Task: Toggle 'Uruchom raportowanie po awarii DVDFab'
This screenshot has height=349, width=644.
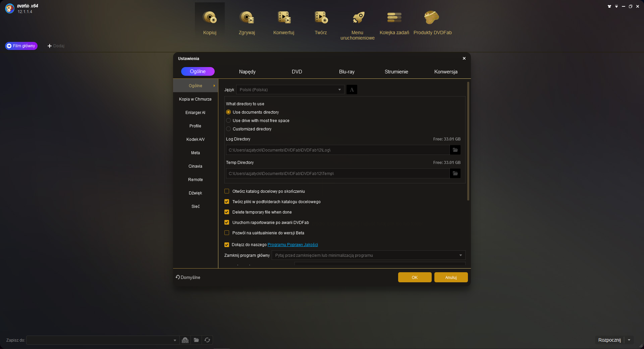Action: pyautogui.click(x=227, y=222)
